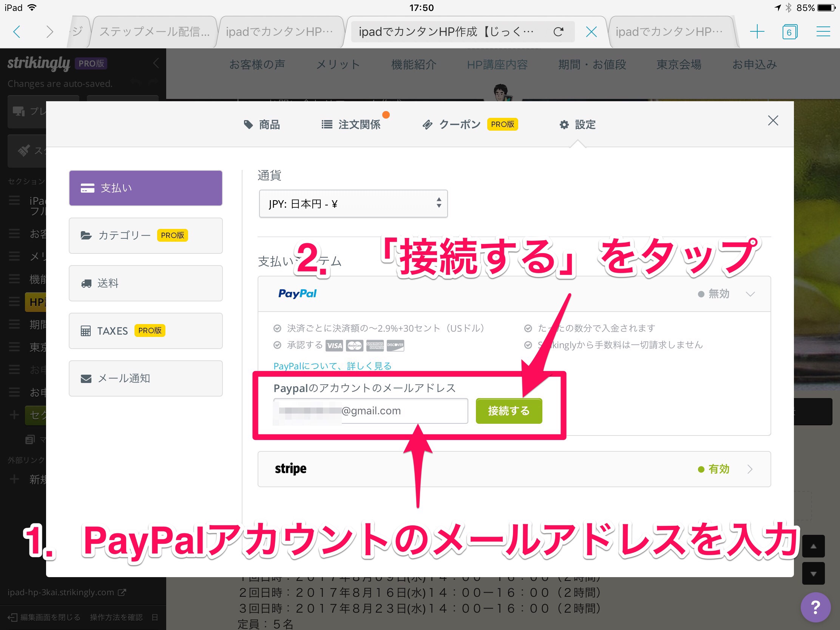Click the Stripe 有効 status label

tap(714, 469)
